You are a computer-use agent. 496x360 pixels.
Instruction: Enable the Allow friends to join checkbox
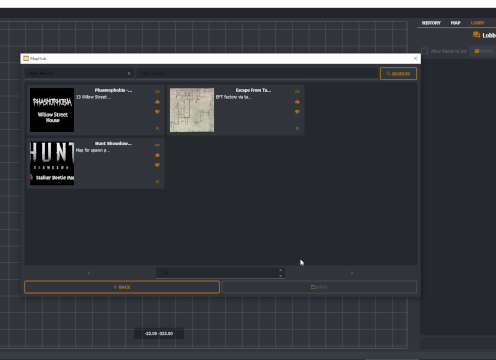click(x=424, y=51)
